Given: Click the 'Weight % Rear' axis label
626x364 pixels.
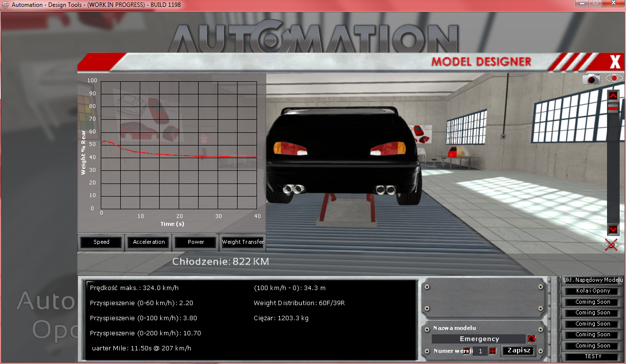Looking at the screenshot, I should 83,151.
